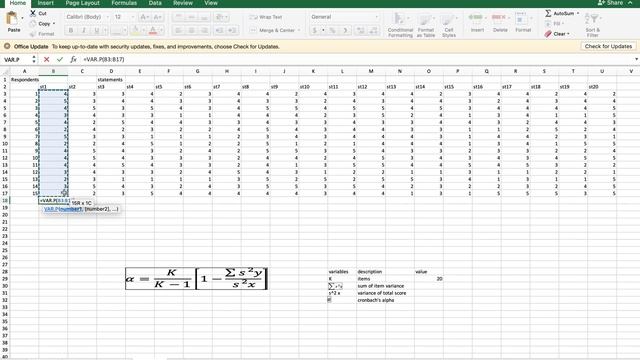This screenshot has width=640, height=360.
Task: Toggle bold formatting
Action: (71, 31)
